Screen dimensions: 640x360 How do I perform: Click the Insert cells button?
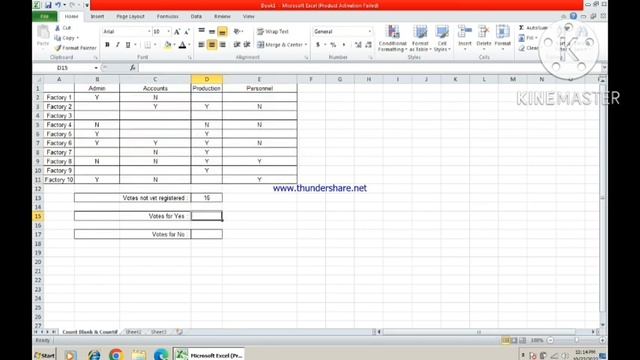point(464,37)
